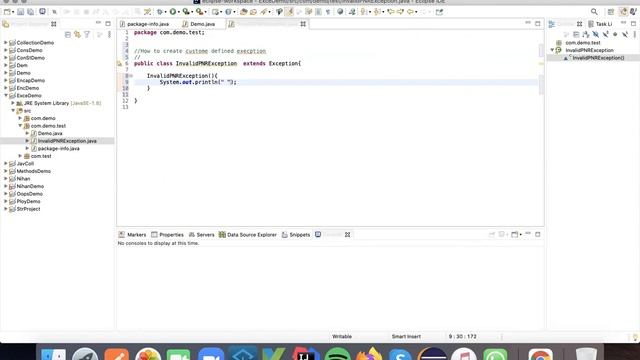The image size is (640, 360).
Task: Open Project Explorer filter funnel icon
Action: (87, 35)
